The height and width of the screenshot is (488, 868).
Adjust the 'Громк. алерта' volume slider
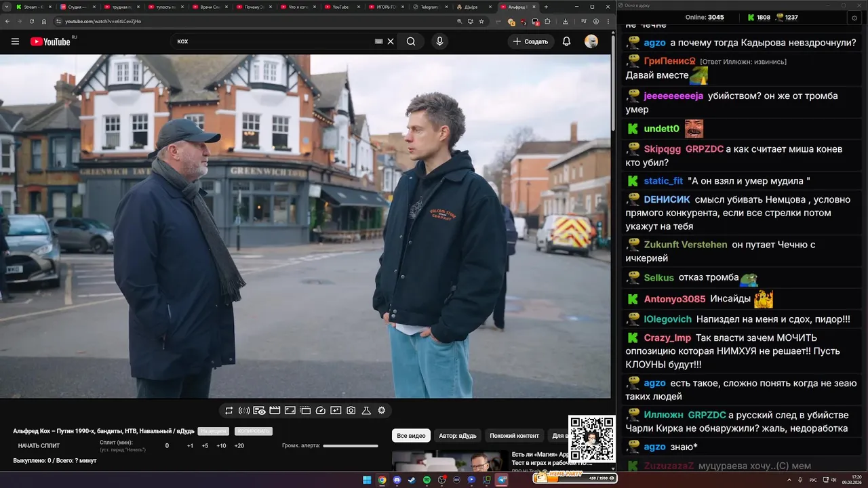351,446
